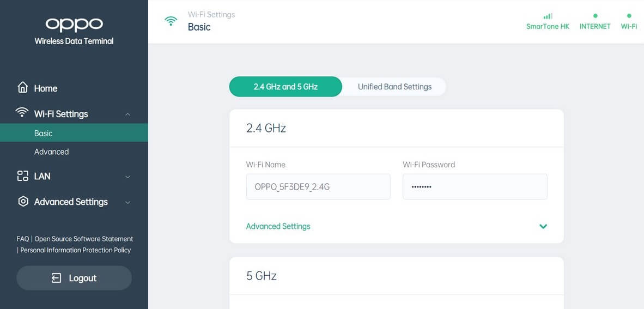Click the Logout door arrow icon

coord(56,278)
